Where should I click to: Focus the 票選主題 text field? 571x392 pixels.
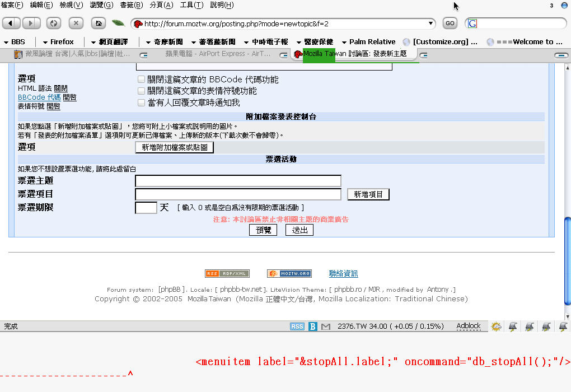[x=238, y=181]
